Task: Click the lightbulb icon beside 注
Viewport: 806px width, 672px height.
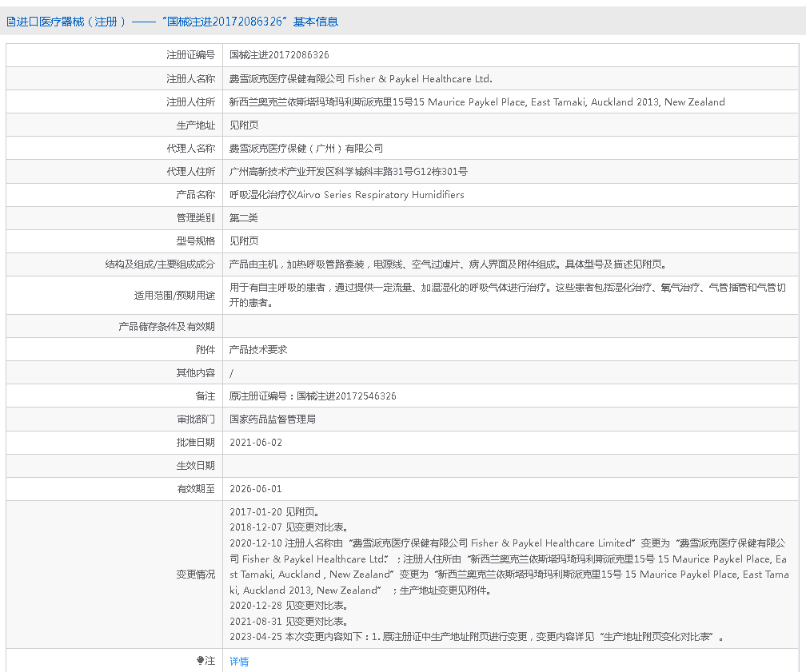Action: click(201, 661)
